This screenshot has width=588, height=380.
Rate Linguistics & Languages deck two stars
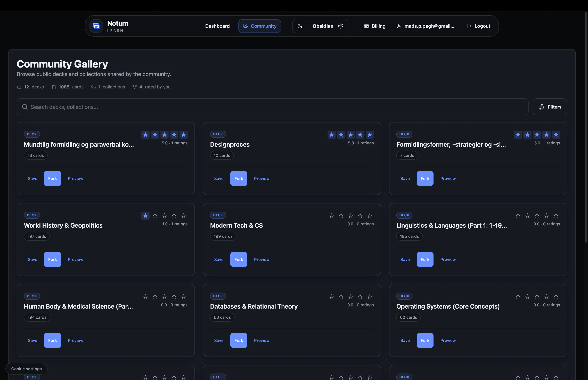click(x=527, y=216)
